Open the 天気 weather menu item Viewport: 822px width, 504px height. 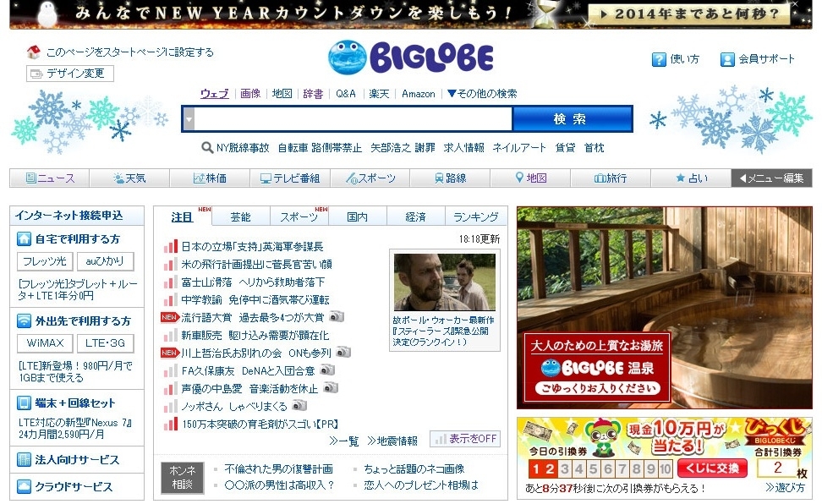click(130, 178)
